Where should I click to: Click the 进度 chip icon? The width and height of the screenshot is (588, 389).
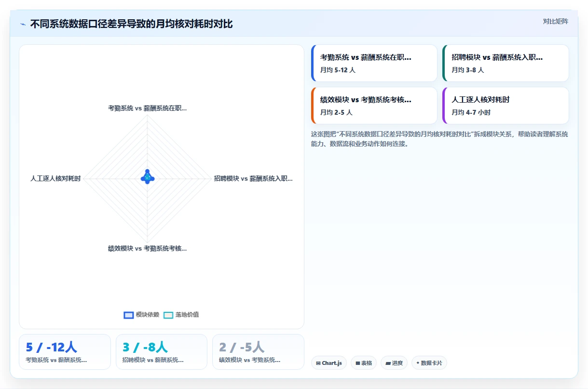(388, 363)
